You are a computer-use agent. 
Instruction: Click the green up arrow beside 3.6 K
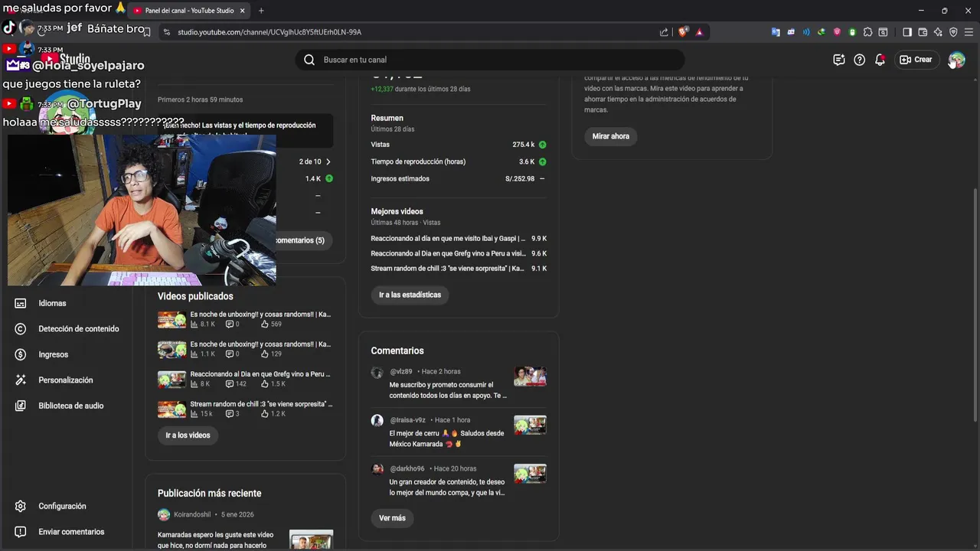pos(542,161)
